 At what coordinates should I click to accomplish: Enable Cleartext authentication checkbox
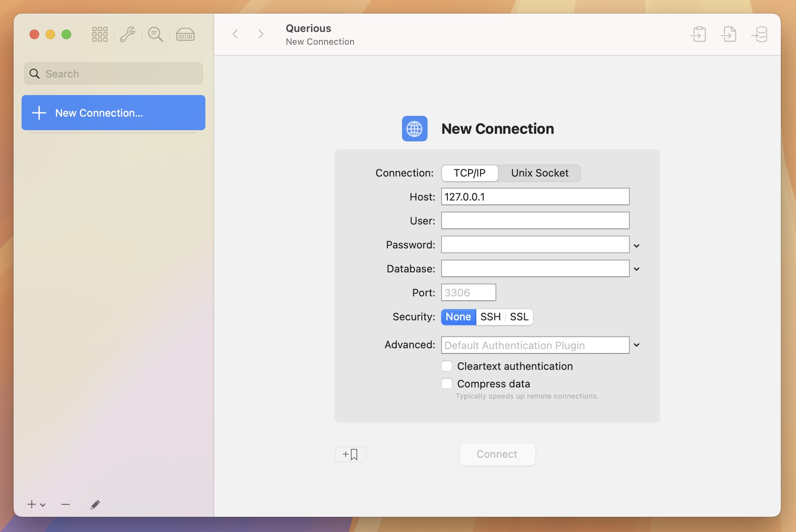(447, 366)
